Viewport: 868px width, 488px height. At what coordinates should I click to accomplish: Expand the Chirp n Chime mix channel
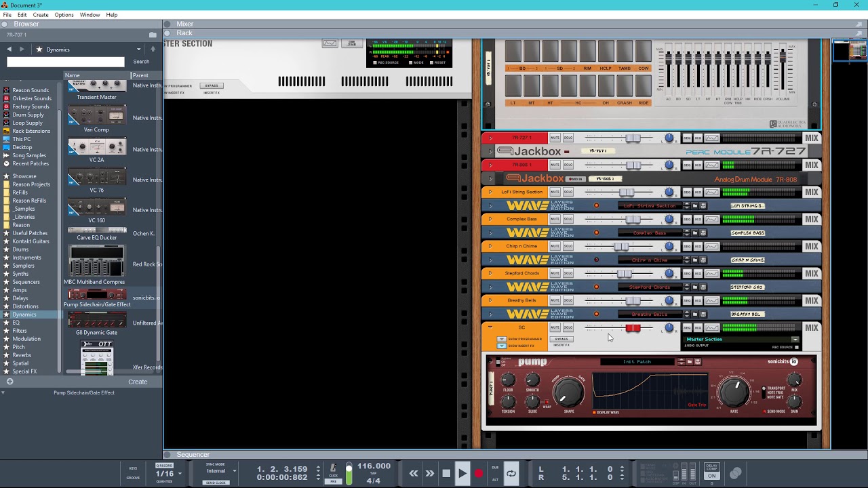pyautogui.click(x=490, y=246)
